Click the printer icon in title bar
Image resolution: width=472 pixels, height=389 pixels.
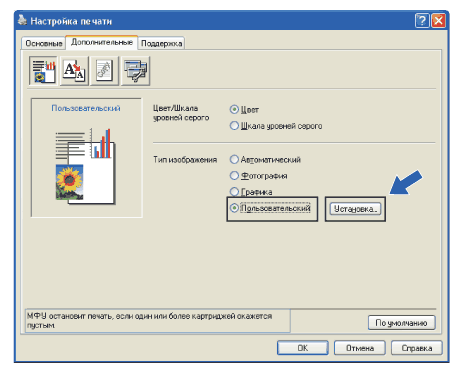tap(22, 20)
